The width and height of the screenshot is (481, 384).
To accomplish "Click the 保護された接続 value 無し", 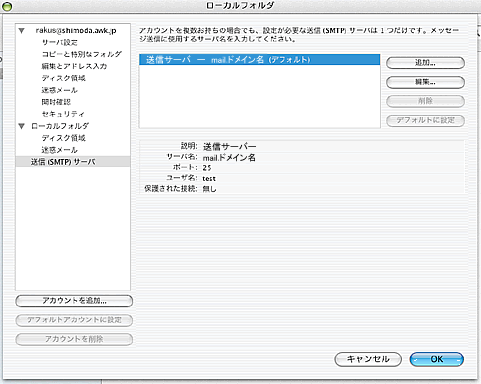I will tap(209, 189).
